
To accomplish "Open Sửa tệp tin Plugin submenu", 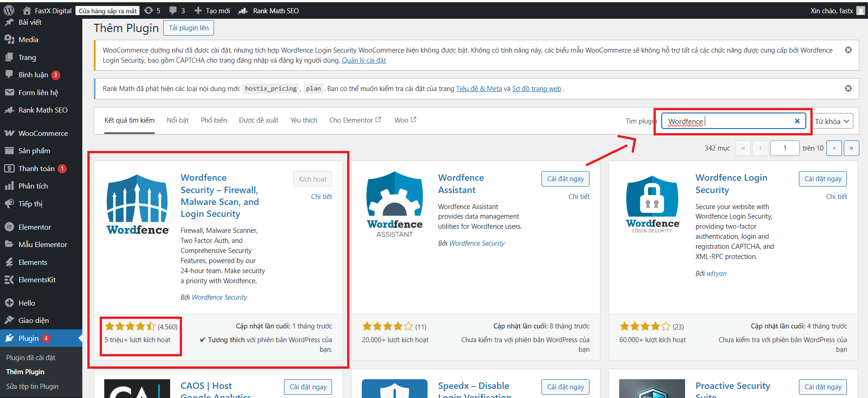I will pos(32,387).
